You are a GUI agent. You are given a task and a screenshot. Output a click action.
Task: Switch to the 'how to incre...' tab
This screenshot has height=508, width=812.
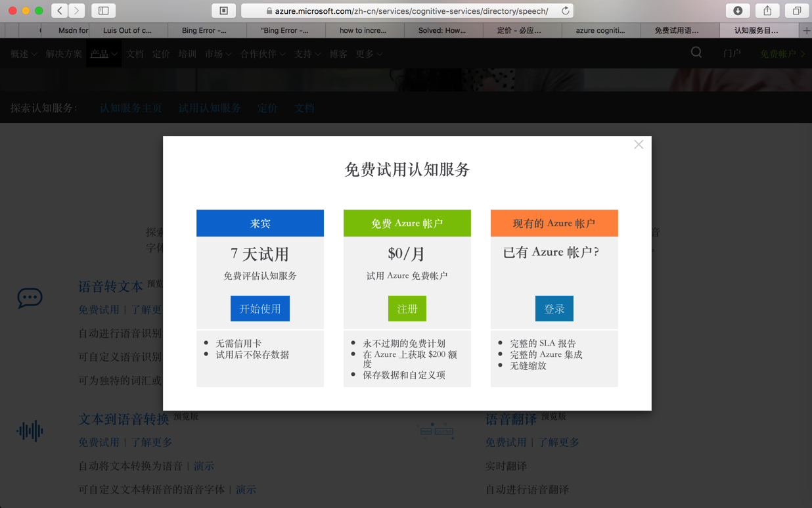click(x=363, y=30)
